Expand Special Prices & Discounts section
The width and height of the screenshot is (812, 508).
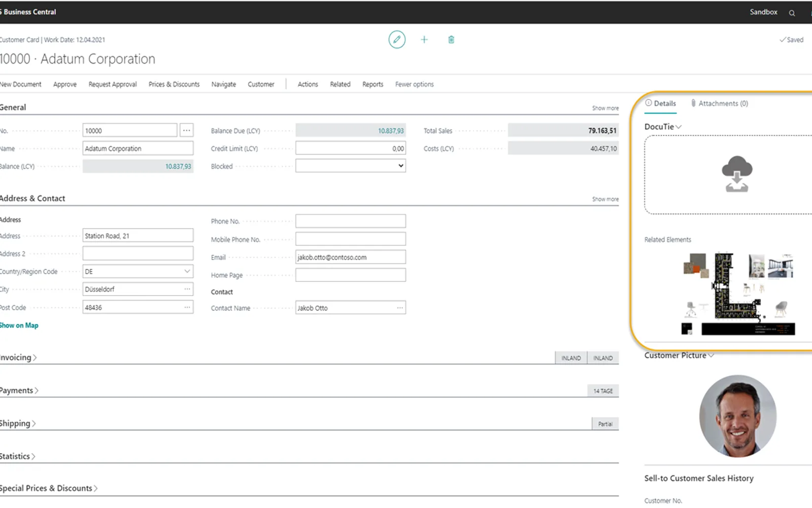49,488
